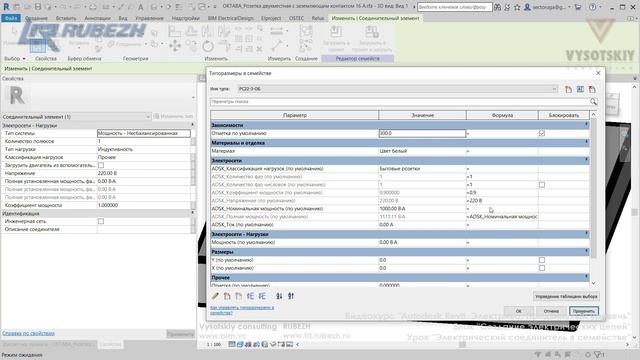Open the Как управлять типоразмерами help link
The height and width of the screenshot is (360, 640).
(x=242, y=310)
